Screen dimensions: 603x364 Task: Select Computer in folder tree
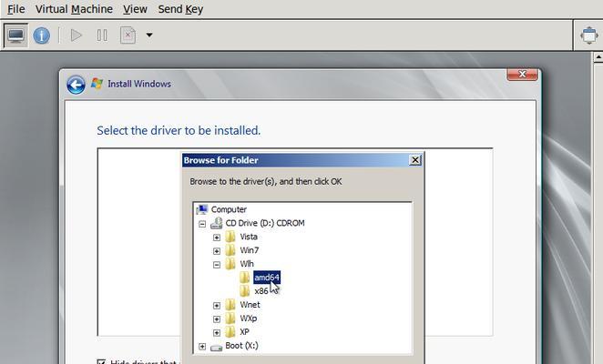(x=229, y=209)
